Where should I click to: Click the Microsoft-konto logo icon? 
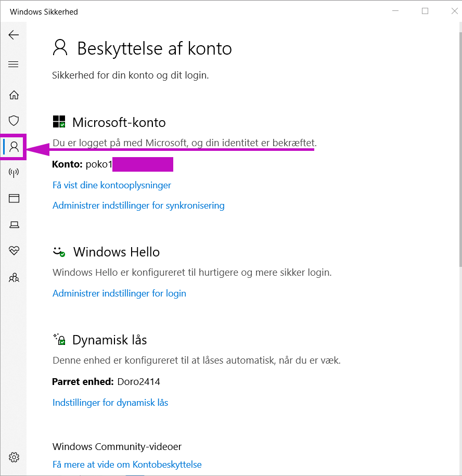coord(59,122)
